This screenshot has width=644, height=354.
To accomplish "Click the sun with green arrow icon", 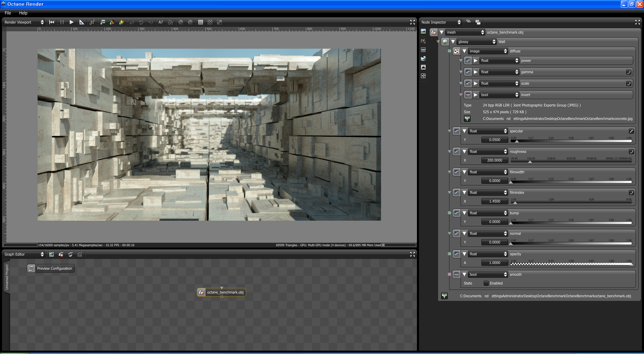I will point(121,22).
